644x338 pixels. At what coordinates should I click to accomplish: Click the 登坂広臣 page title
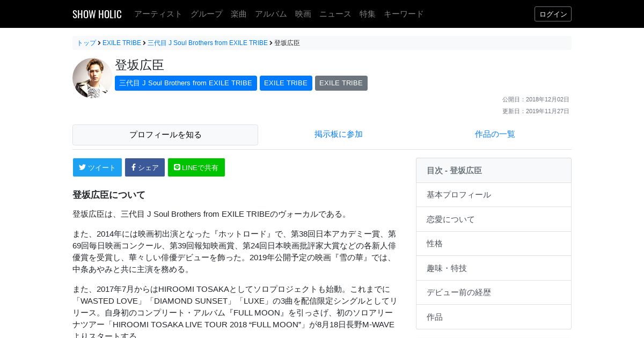[140, 65]
